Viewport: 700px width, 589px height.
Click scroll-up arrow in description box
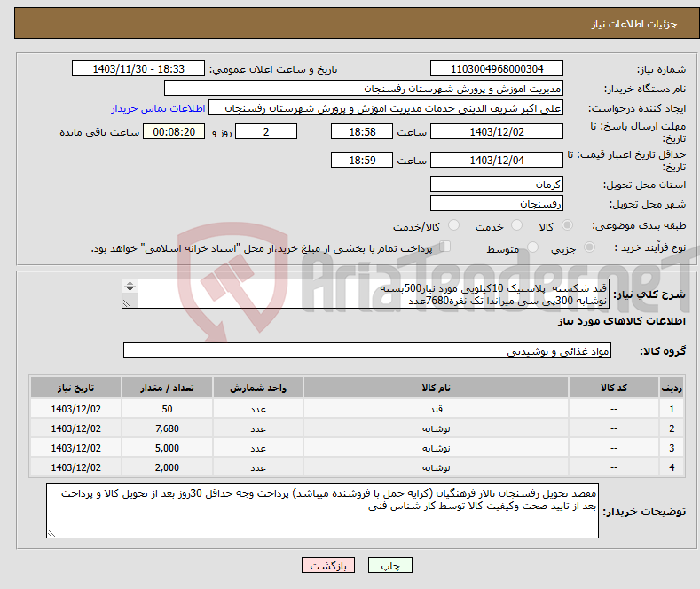(130, 283)
